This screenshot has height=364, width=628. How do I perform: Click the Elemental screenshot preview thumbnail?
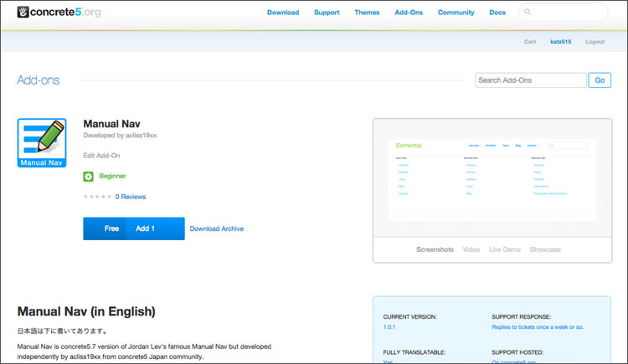[x=492, y=180]
